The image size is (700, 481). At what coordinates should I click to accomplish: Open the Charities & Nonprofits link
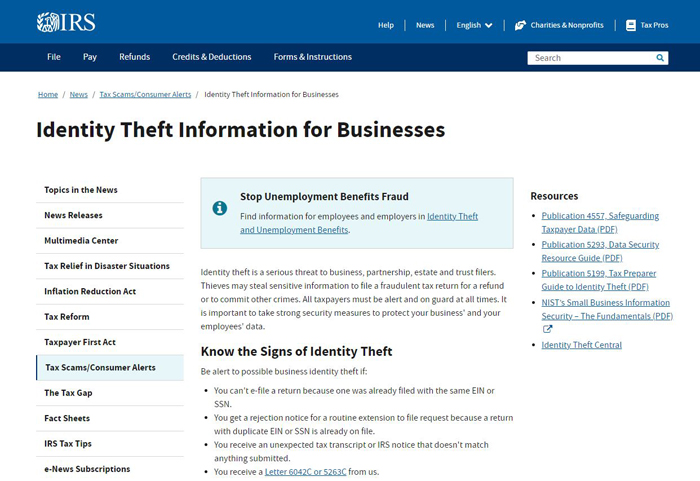[567, 25]
